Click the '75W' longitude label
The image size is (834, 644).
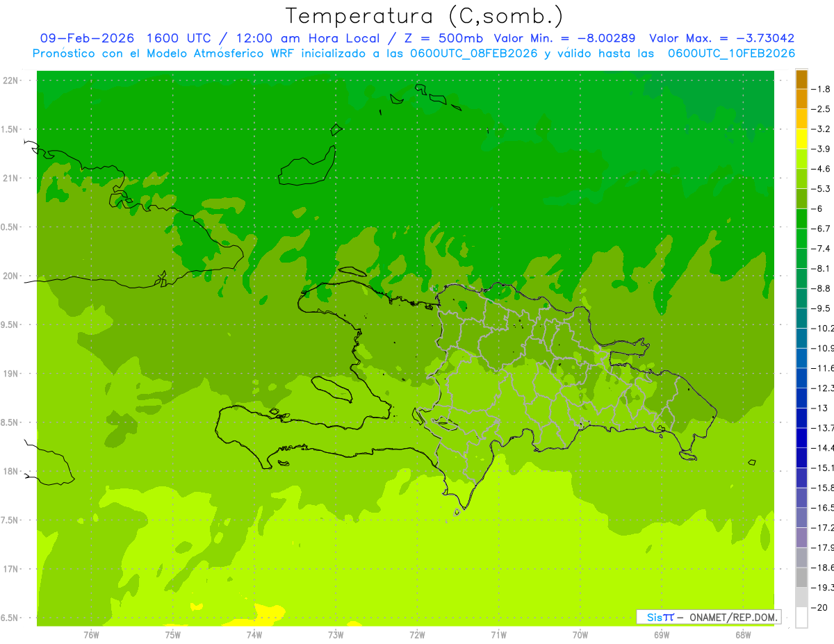point(172,635)
